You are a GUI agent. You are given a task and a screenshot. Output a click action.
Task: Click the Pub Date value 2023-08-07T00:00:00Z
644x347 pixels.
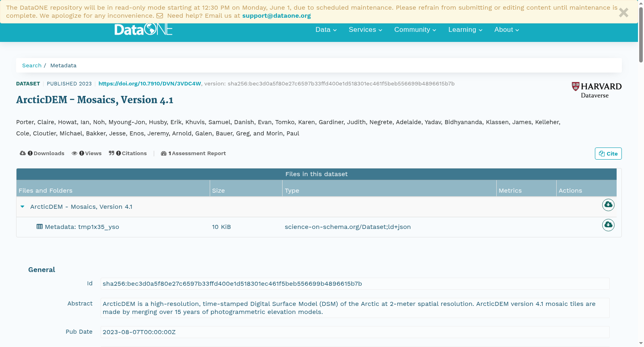(x=139, y=332)
